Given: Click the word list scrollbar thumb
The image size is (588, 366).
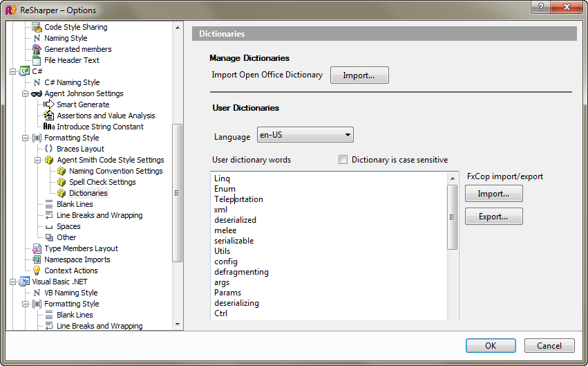Looking at the screenshot, I should pyautogui.click(x=453, y=217).
